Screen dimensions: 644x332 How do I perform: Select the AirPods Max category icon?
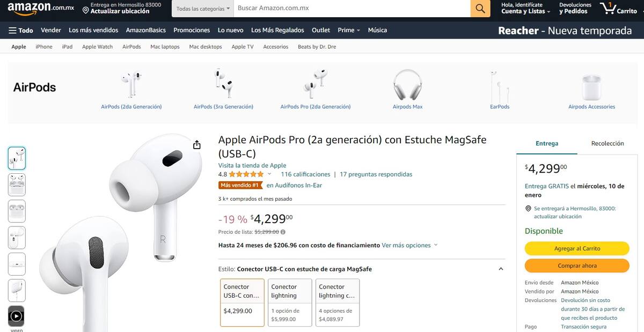pos(407,85)
